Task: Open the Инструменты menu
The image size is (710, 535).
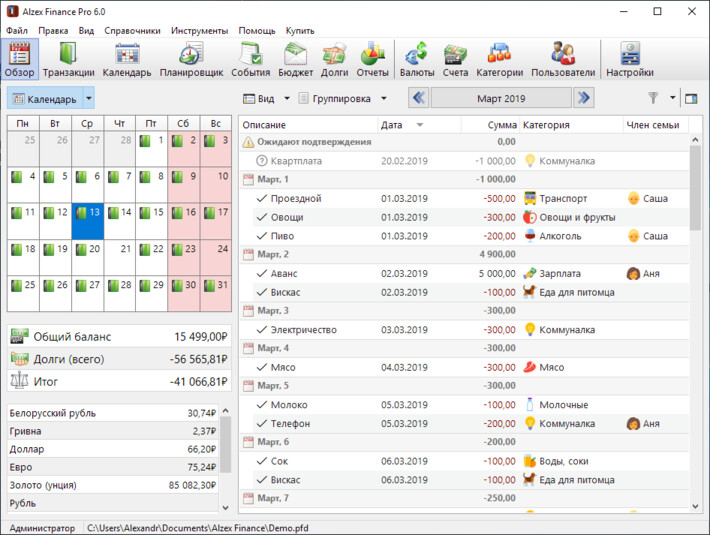Action: (x=199, y=31)
